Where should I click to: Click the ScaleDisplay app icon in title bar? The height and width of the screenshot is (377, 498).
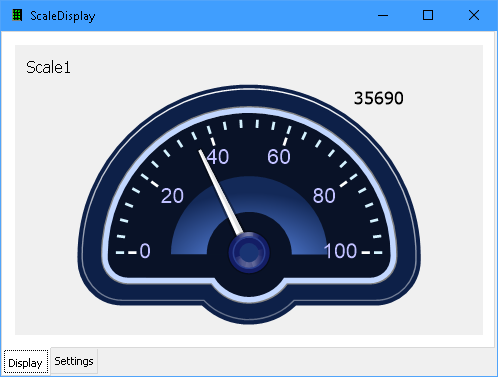point(17,15)
